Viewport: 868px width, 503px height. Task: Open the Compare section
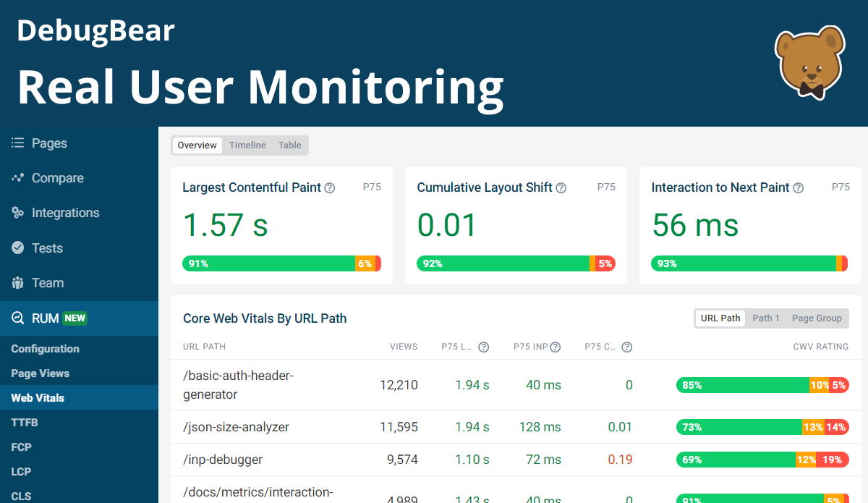(16, 177)
